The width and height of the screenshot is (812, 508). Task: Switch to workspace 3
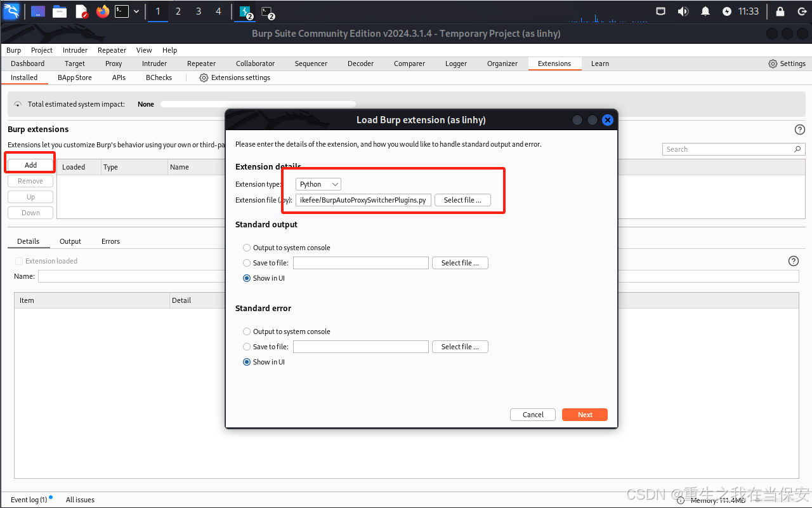[x=199, y=11]
